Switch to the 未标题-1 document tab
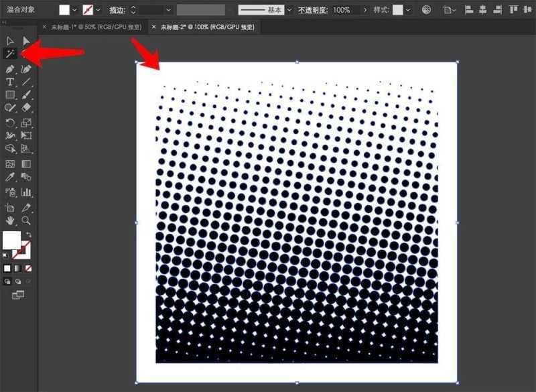The image size is (536, 392). (92, 27)
